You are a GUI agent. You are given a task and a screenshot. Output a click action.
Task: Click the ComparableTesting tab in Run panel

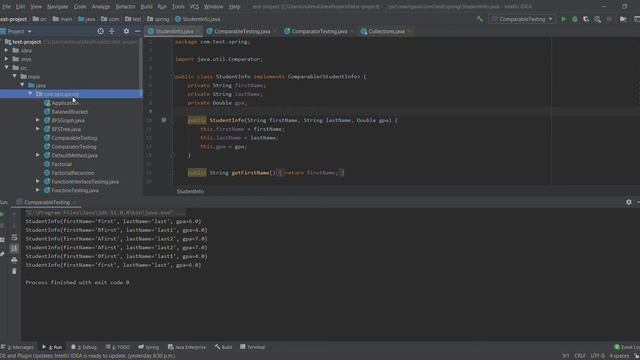pos(47,202)
